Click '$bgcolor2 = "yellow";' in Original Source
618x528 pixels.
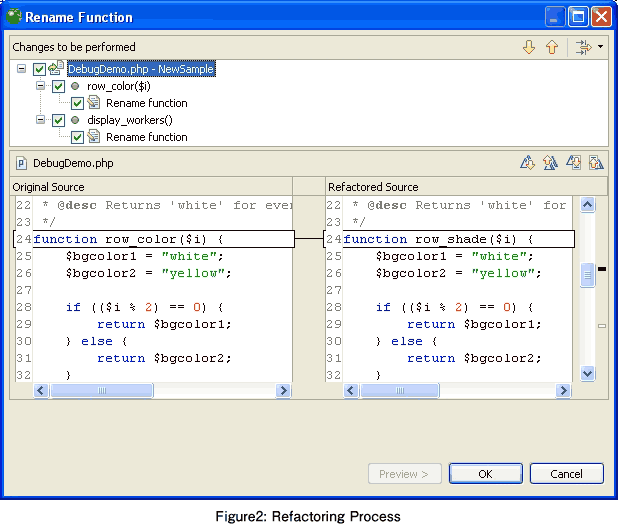coord(149,273)
